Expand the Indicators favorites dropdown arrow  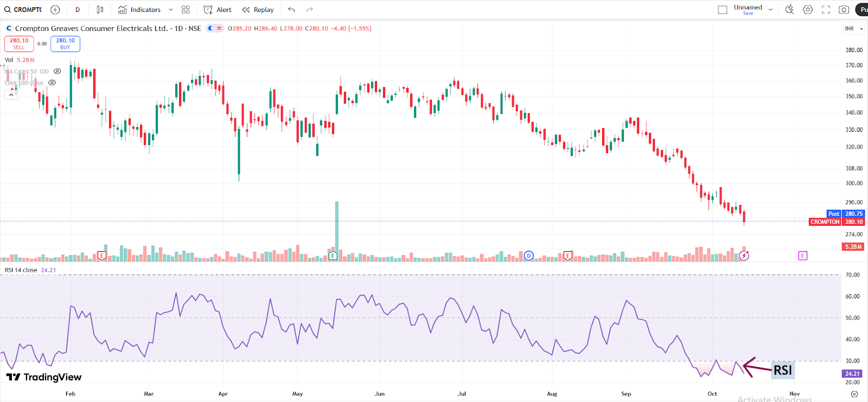[171, 10]
